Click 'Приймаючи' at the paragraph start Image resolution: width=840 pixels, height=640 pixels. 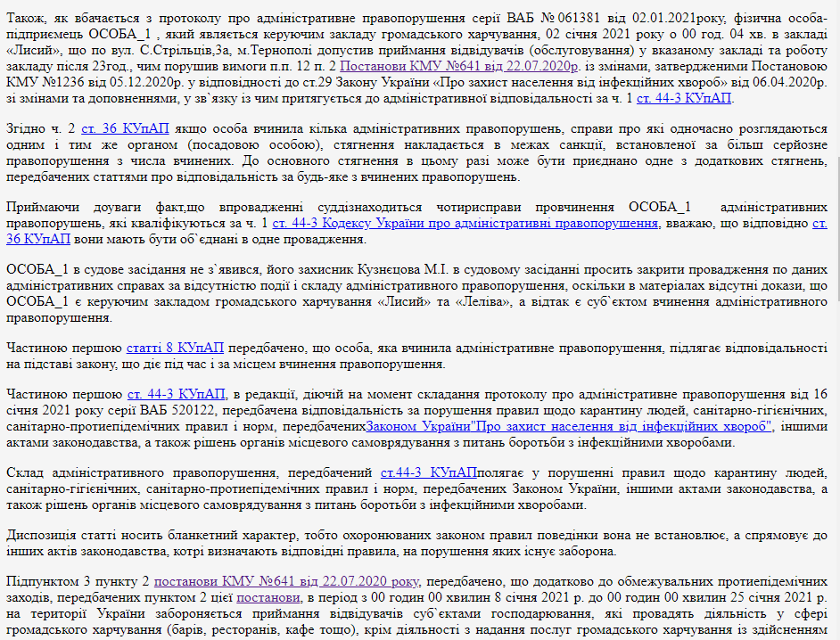pyautogui.click(x=39, y=209)
